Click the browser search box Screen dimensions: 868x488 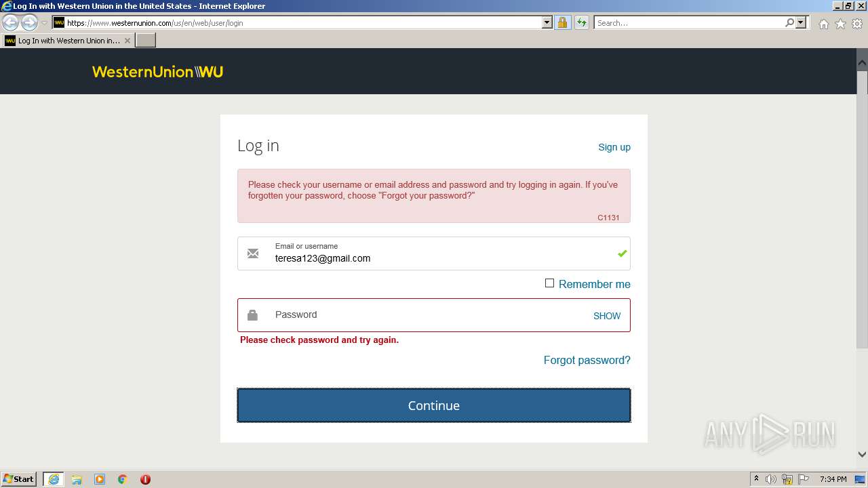click(x=689, y=22)
